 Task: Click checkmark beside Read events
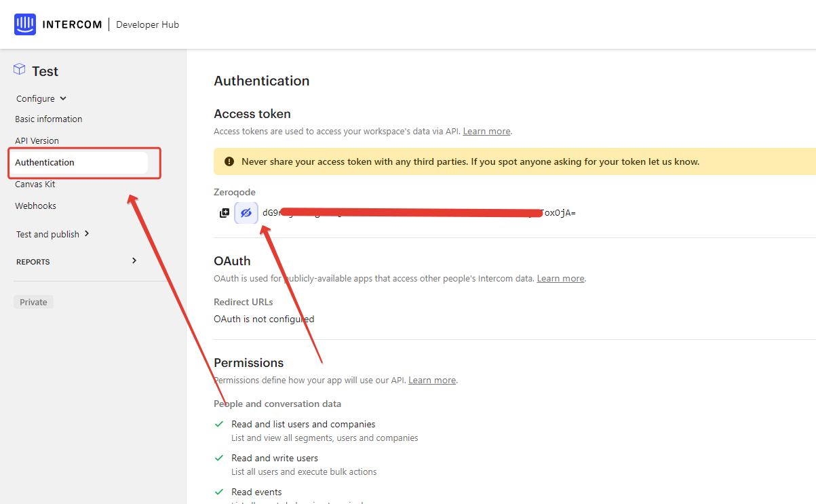(x=219, y=492)
